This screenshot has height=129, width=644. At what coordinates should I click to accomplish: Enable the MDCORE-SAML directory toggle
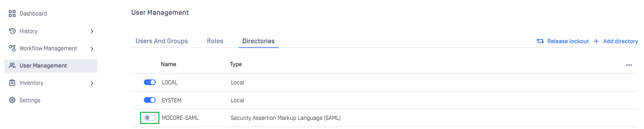tap(150, 118)
